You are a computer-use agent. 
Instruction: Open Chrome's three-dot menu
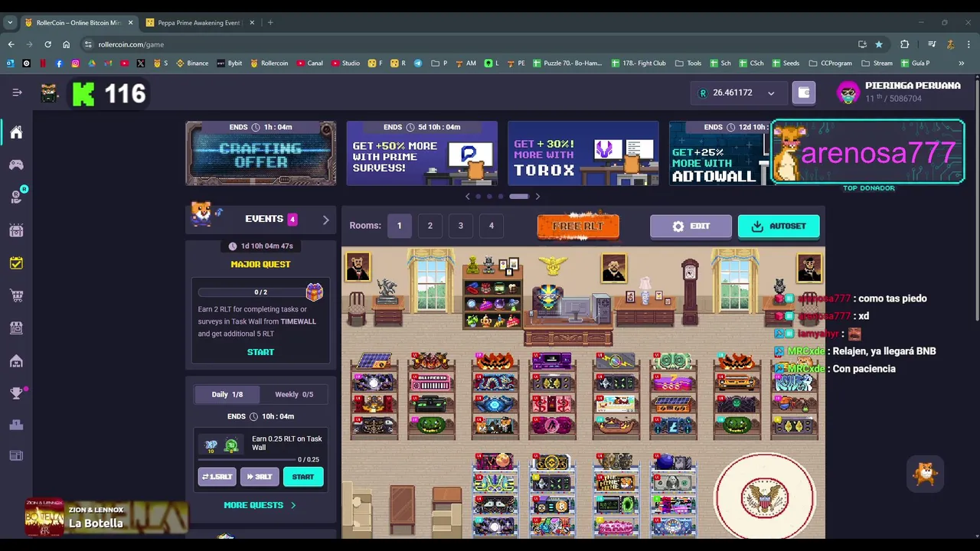[x=969, y=44]
